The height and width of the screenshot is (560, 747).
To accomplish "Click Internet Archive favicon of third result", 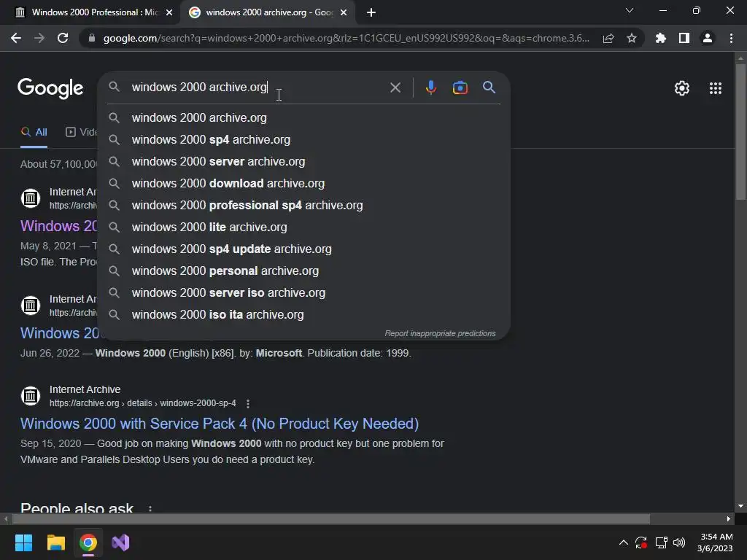I will (x=31, y=396).
